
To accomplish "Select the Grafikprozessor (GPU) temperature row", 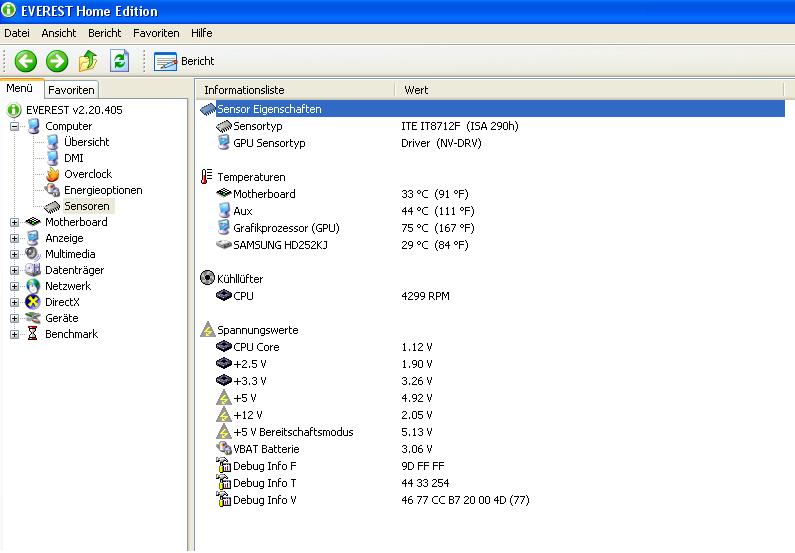I will pos(285,228).
